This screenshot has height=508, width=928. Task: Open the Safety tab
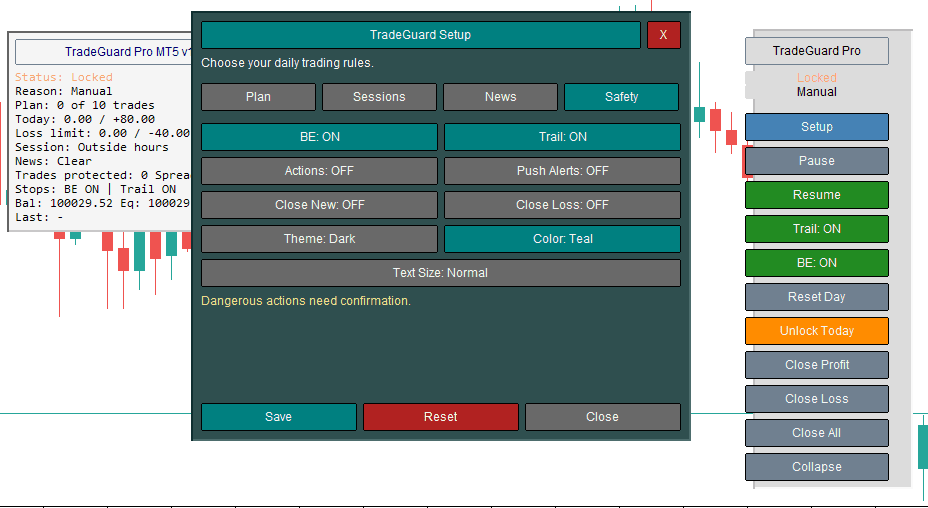621,97
